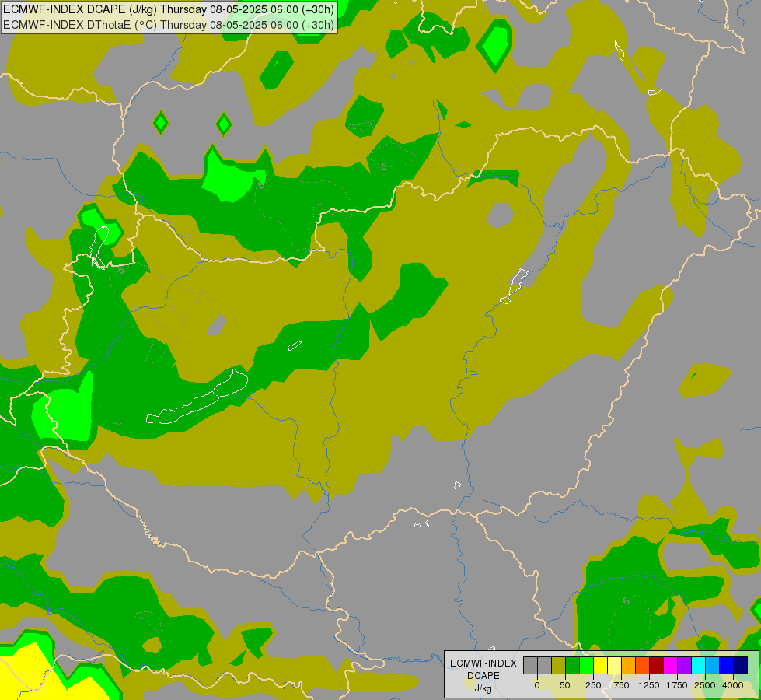Pick the magenta legend swatch

tap(670, 666)
